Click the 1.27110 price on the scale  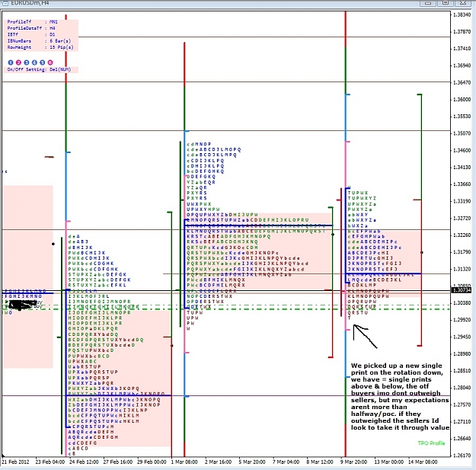(x=462, y=422)
